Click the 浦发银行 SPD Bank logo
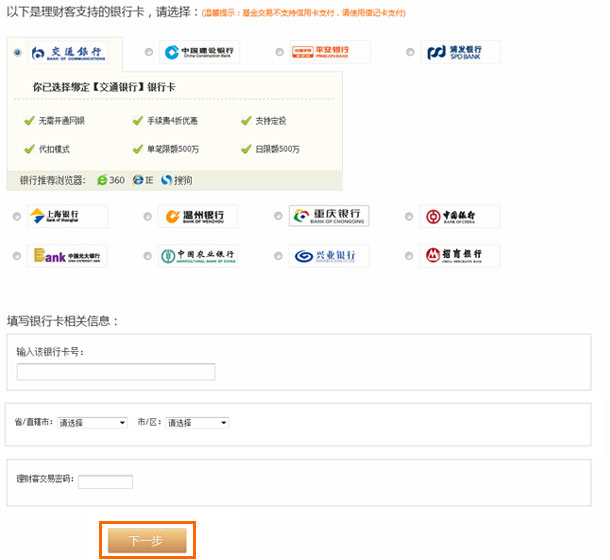 click(x=461, y=52)
